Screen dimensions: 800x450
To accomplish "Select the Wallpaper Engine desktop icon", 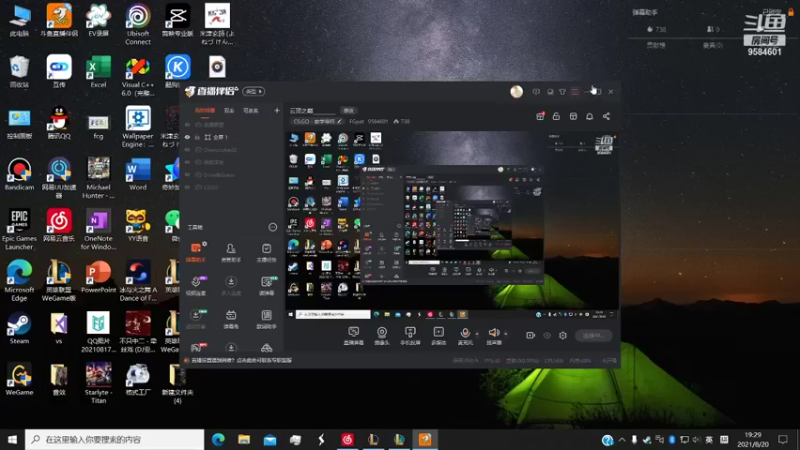I will (x=138, y=127).
